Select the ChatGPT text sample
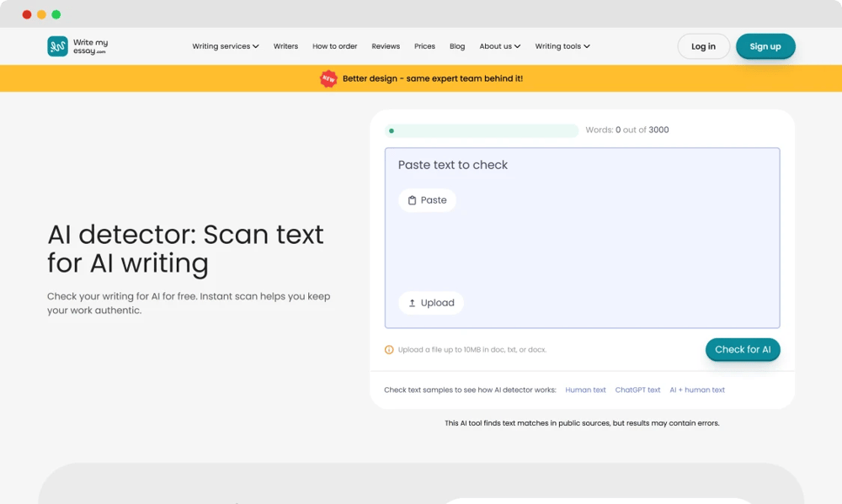This screenshot has height=504, width=842. 637,390
